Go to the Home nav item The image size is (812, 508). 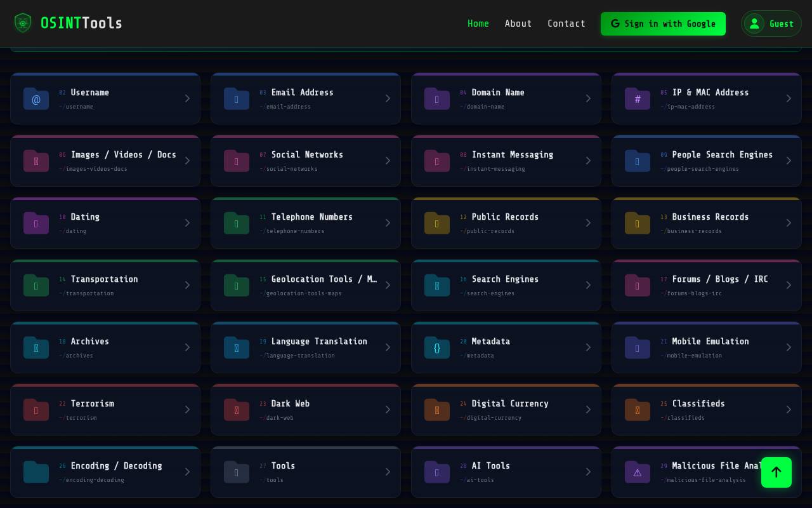coord(478,23)
